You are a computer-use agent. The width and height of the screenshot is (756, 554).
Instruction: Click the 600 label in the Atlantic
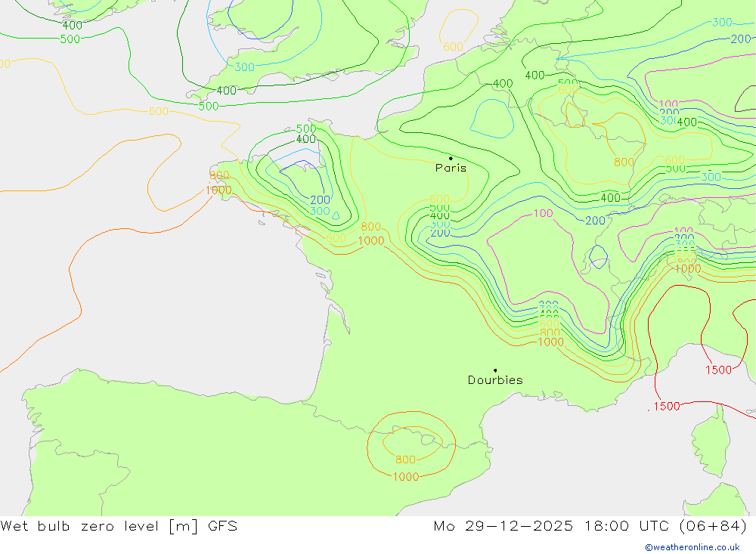click(x=159, y=111)
